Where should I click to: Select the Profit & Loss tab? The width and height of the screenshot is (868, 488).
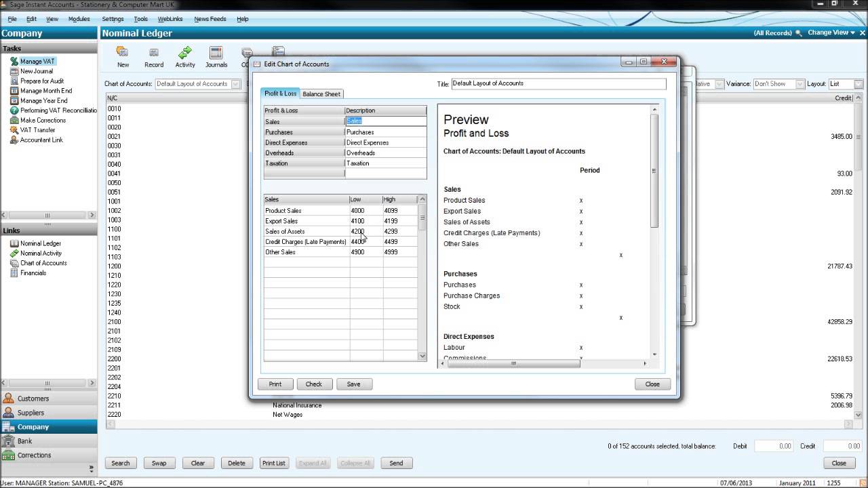(280, 94)
